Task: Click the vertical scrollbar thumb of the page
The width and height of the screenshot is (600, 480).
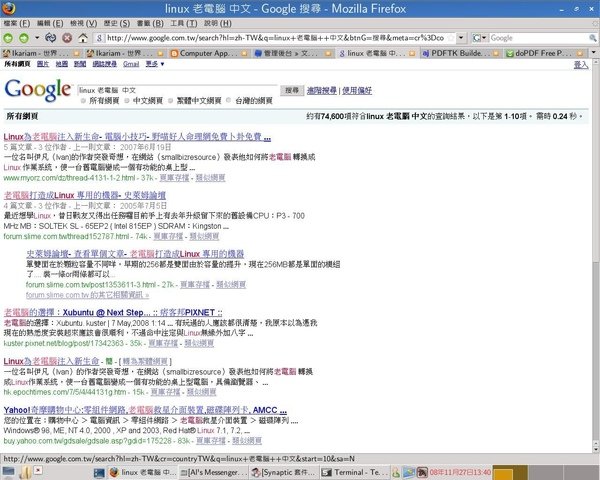Action: (595, 351)
